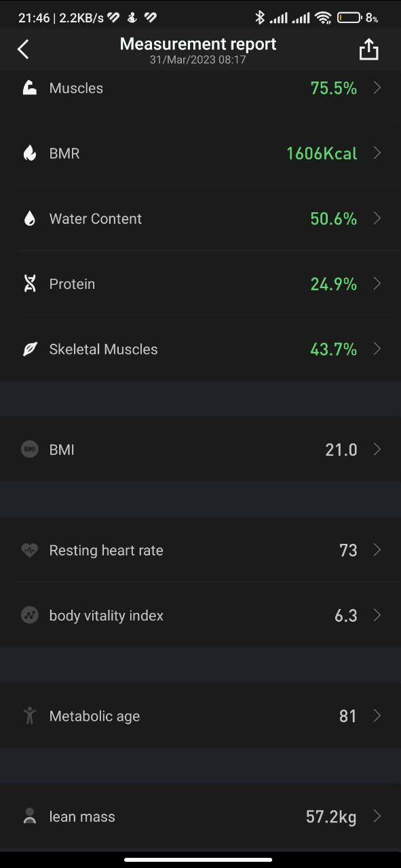Open the lean mass chevron

click(x=377, y=816)
